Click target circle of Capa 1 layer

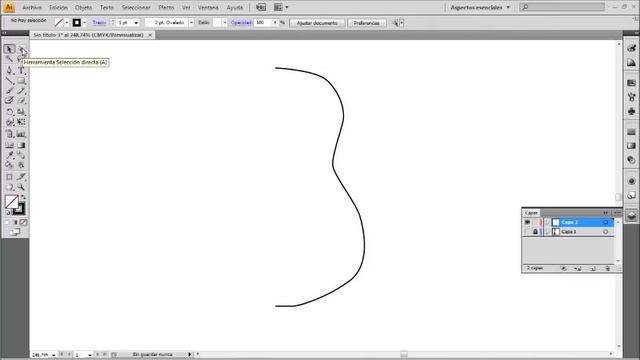606,232
